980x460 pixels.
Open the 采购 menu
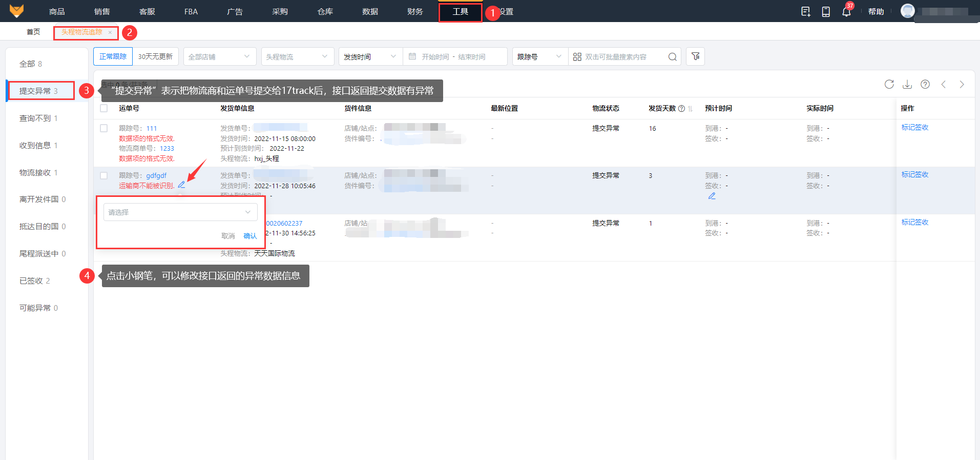(280, 11)
